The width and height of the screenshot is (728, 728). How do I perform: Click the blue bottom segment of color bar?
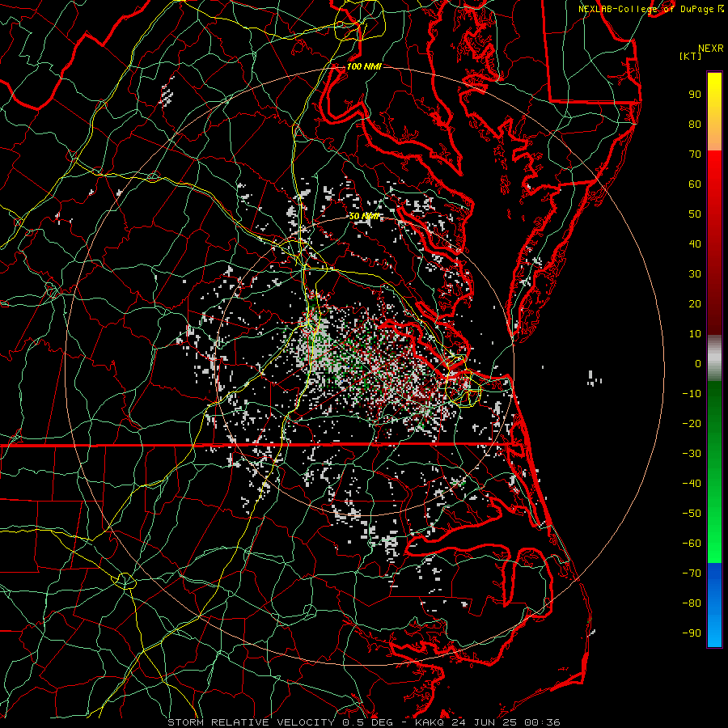coord(714,605)
